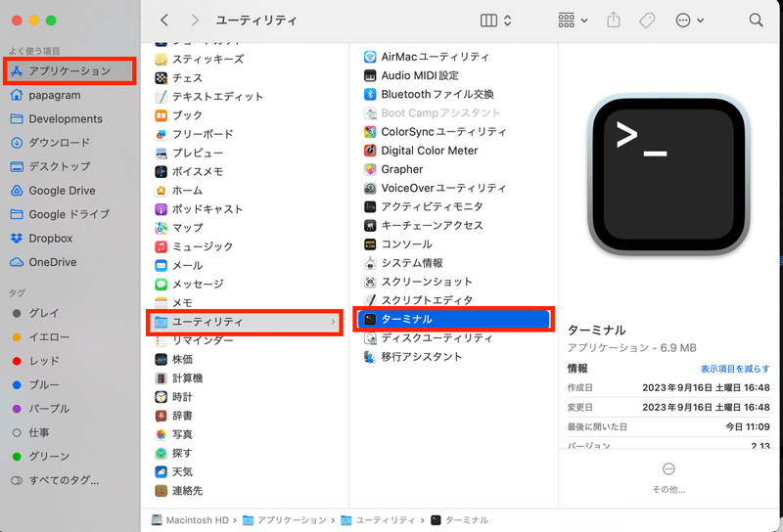Click the その他… button in preview
This screenshot has height=532, width=783.
tap(668, 477)
